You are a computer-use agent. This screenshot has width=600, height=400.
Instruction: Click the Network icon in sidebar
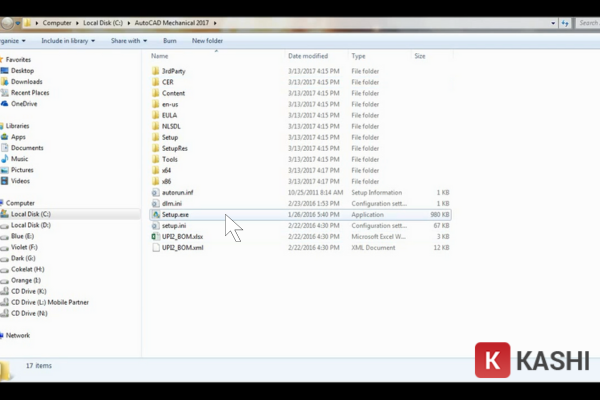[2, 336]
